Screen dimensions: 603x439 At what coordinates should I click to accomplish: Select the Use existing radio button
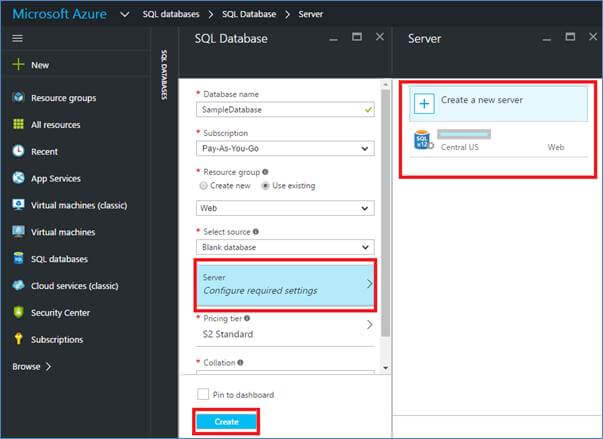pyautogui.click(x=265, y=186)
